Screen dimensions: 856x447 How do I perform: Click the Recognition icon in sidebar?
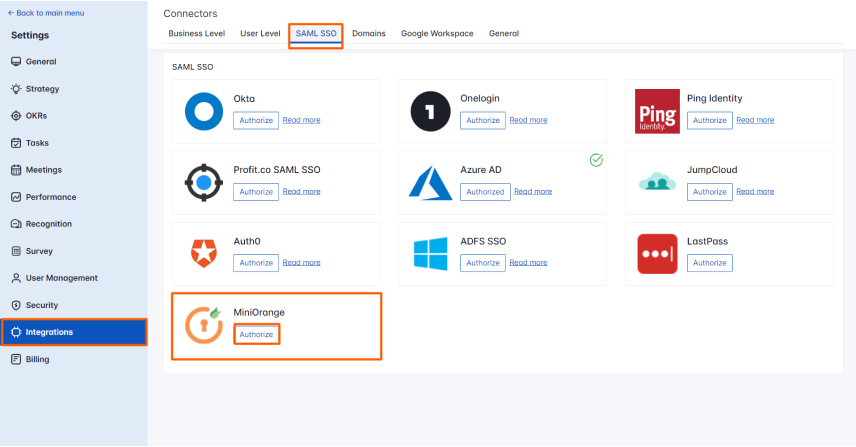[16, 224]
